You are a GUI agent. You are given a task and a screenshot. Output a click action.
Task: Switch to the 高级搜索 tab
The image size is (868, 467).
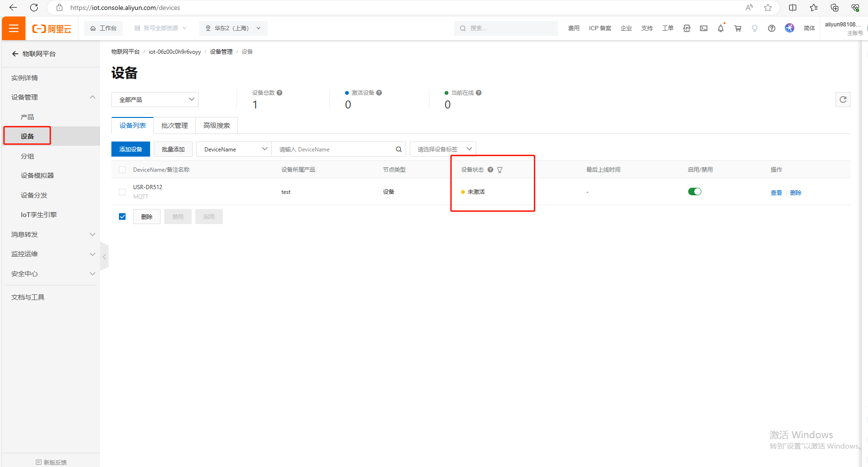pyautogui.click(x=216, y=125)
